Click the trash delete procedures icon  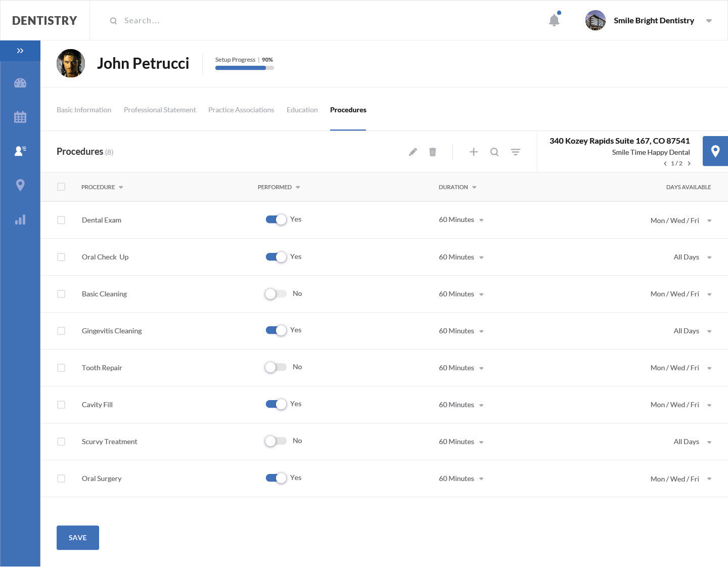click(433, 152)
